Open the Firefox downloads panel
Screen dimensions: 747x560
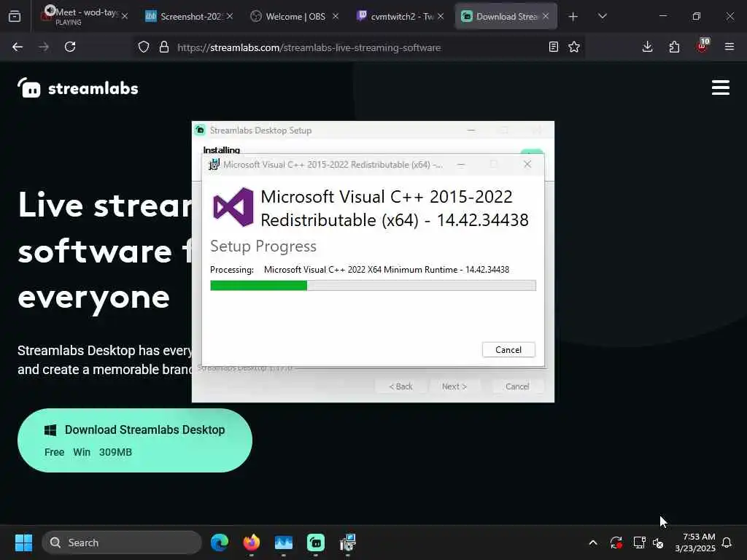click(648, 47)
